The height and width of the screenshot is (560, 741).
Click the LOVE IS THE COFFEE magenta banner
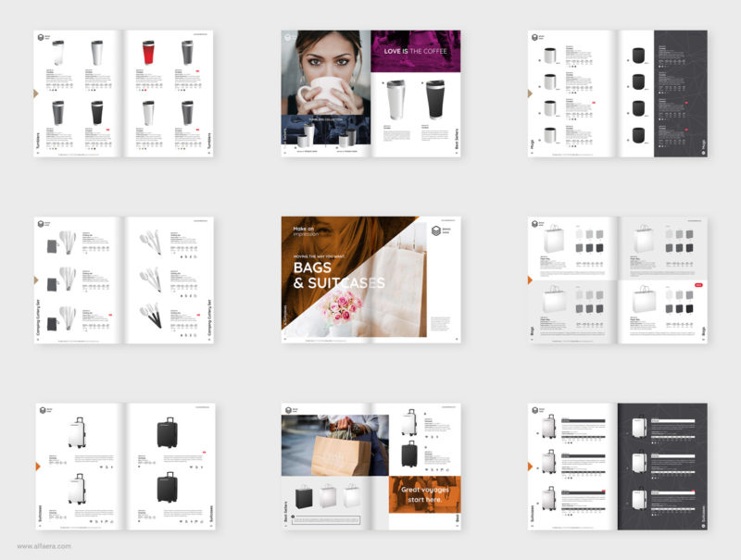417,51
